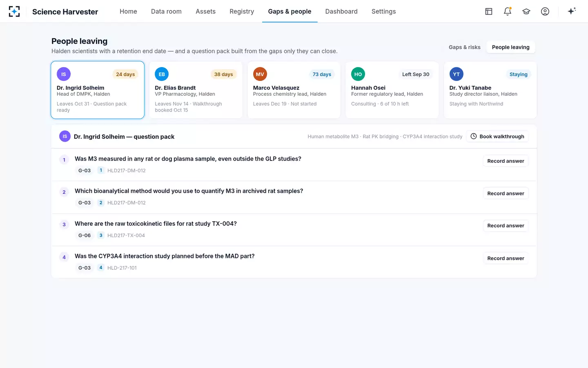
Task: Click the G-06 gap tag
Action: tap(85, 236)
